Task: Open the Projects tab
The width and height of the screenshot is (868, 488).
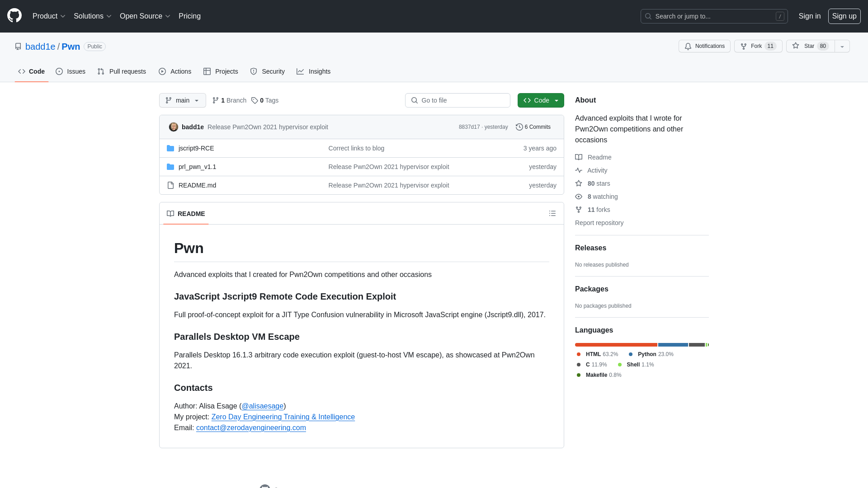Action: (221, 71)
